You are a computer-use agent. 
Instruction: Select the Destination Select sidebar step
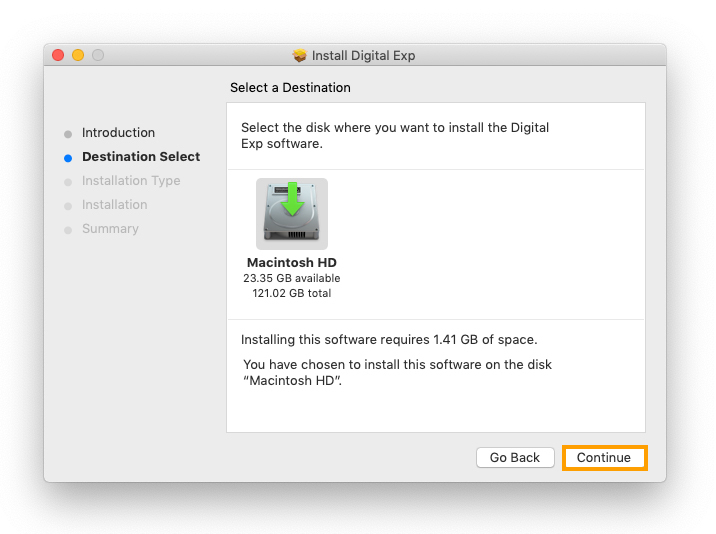[141, 157]
